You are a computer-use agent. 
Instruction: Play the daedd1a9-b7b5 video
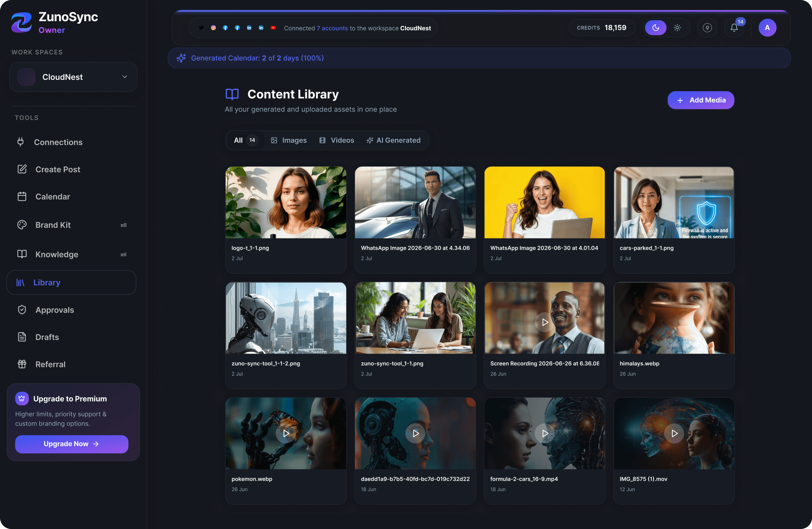click(415, 433)
